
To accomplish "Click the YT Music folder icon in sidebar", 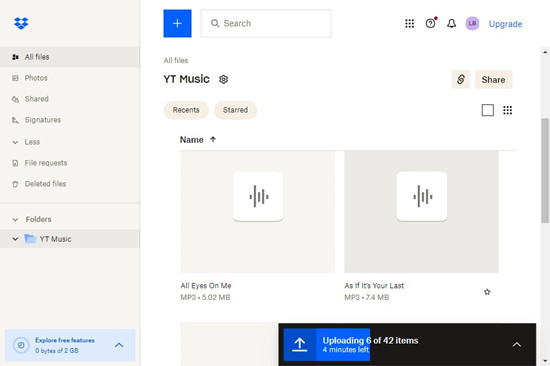I will [x=30, y=239].
